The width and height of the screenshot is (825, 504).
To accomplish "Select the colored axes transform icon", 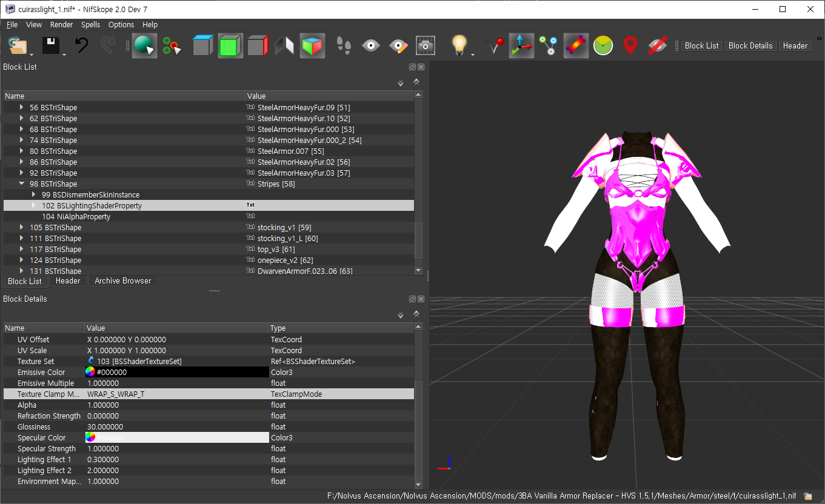I will point(522,45).
